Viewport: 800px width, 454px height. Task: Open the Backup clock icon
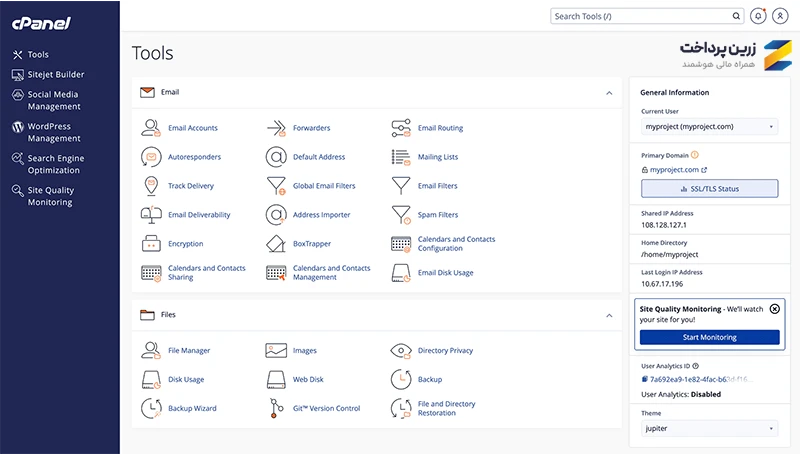pos(401,380)
